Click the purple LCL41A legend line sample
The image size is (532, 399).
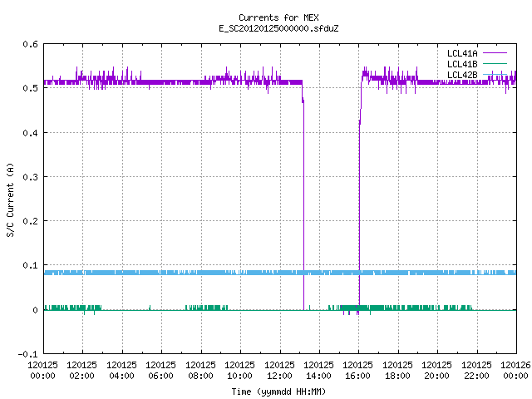click(x=495, y=53)
